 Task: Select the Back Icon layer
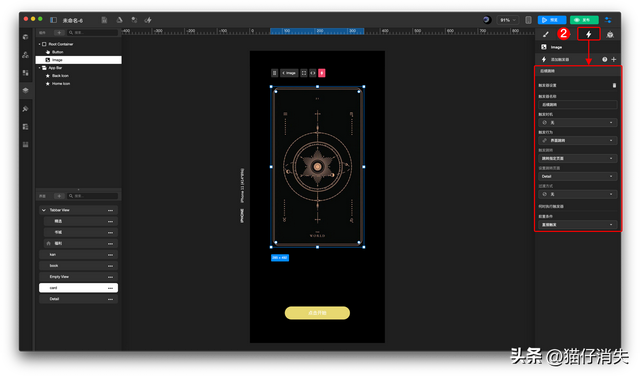78,76
